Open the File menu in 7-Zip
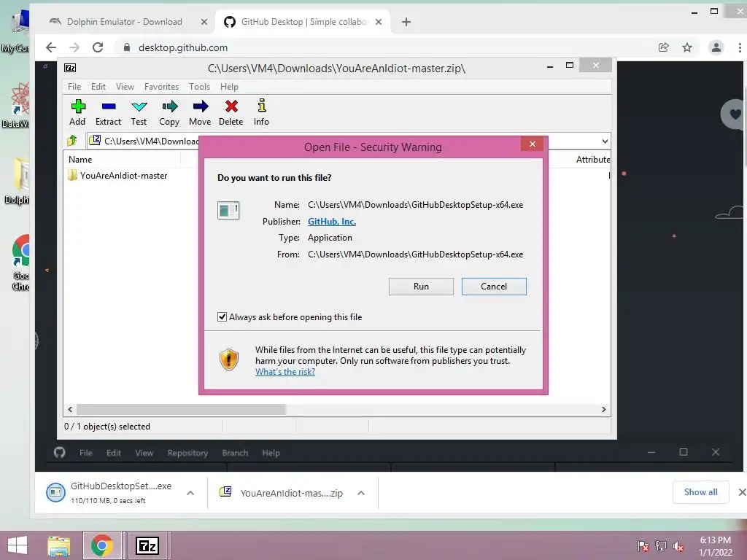The height and width of the screenshot is (560, 747). pyautogui.click(x=74, y=87)
